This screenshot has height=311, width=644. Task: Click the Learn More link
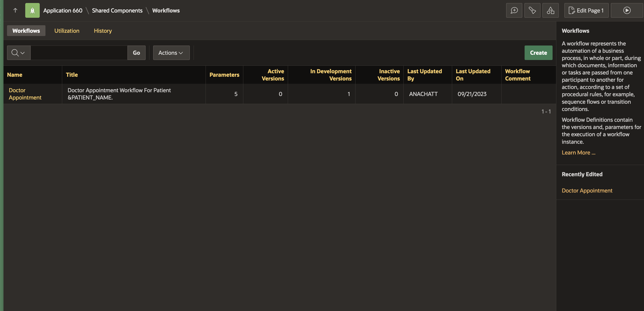pyautogui.click(x=578, y=152)
